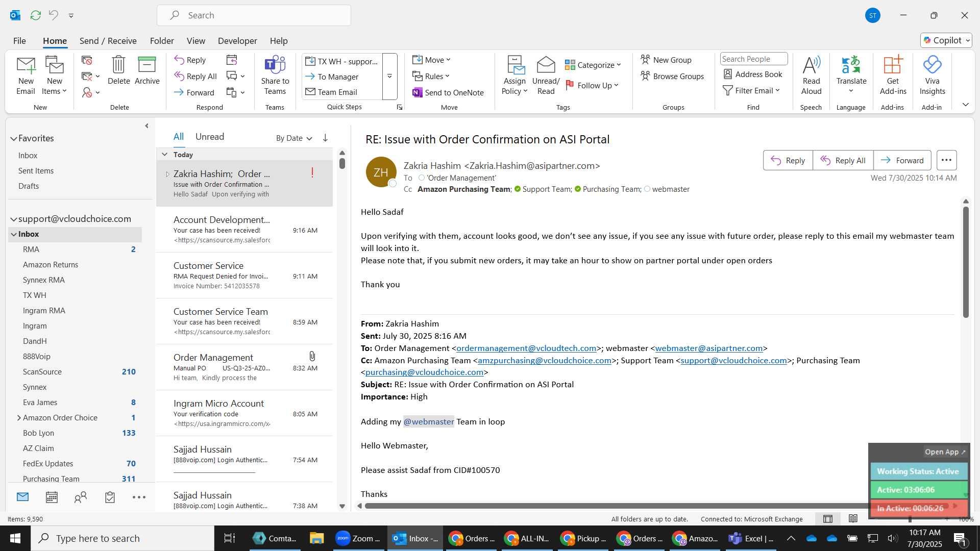Expand the Quick Steps gallery
980x551 pixels.
pyautogui.click(x=389, y=77)
